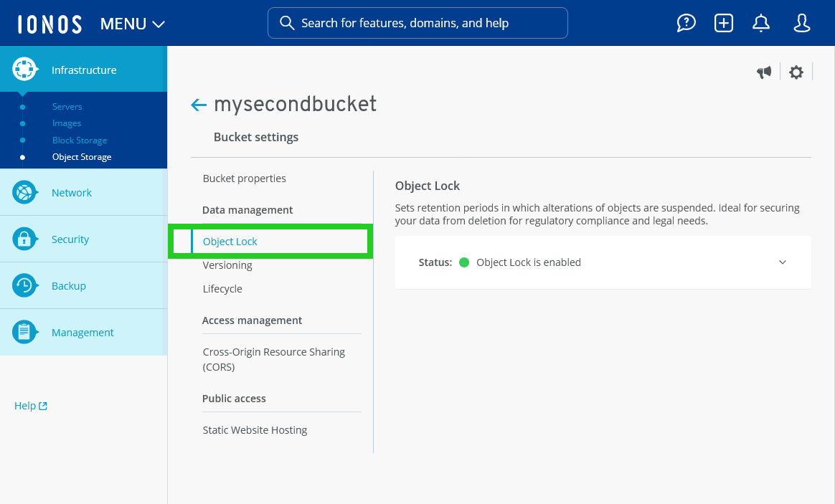
Task: Click the help question mark icon
Action: tap(687, 23)
